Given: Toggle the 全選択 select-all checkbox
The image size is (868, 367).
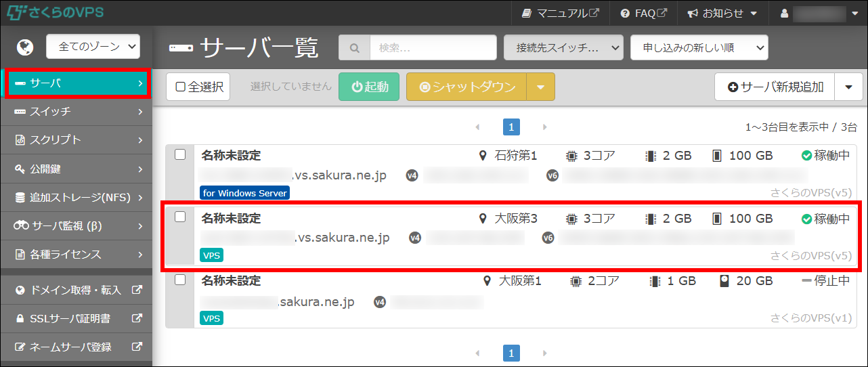Looking at the screenshot, I should tap(198, 87).
